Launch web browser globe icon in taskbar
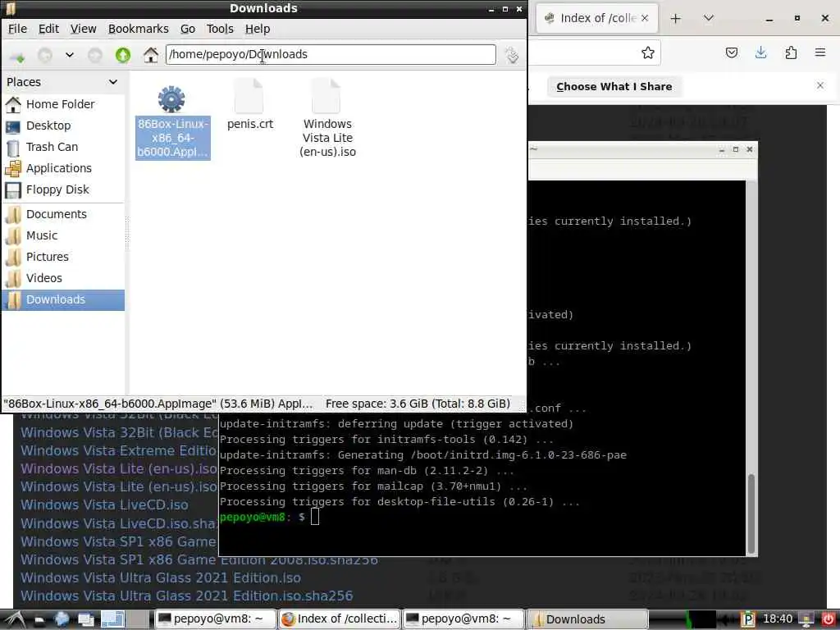Image resolution: width=840 pixels, height=630 pixels. pos(62,619)
